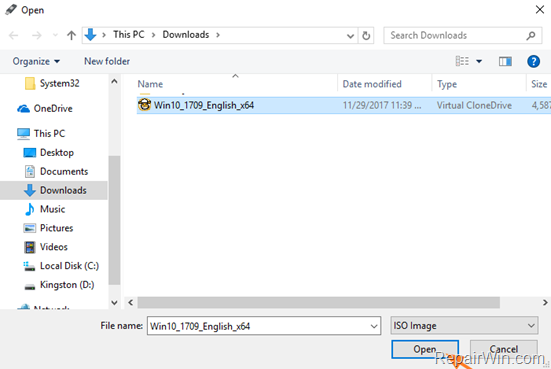Click the Music note icon
The width and height of the screenshot is (551, 369).
[30, 209]
